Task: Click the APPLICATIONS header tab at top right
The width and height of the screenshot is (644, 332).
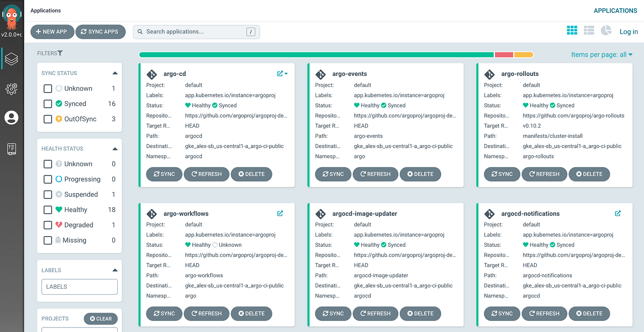Action: pyautogui.click(x=615, y=11)
